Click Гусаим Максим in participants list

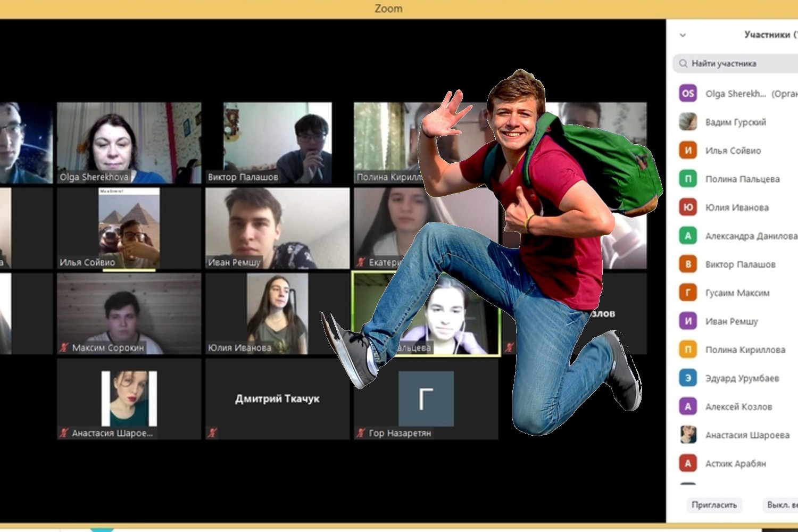pyautogui.click(x=737, y=293)
